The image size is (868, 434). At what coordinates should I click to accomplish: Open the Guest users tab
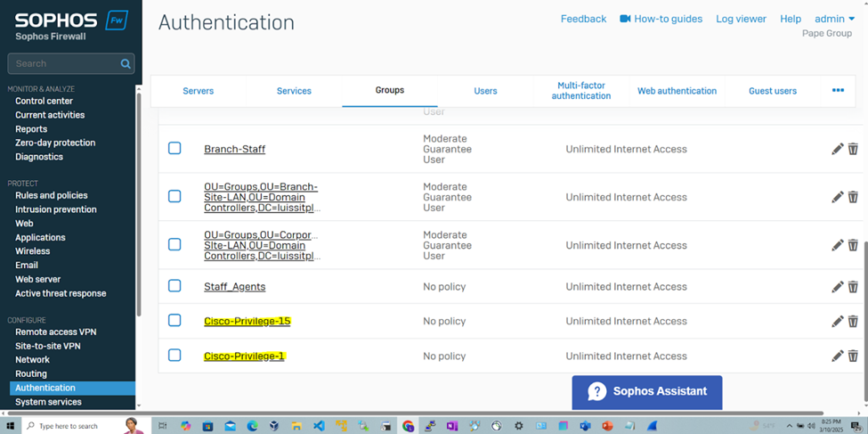pyautogui.click(x=773, y=91)
